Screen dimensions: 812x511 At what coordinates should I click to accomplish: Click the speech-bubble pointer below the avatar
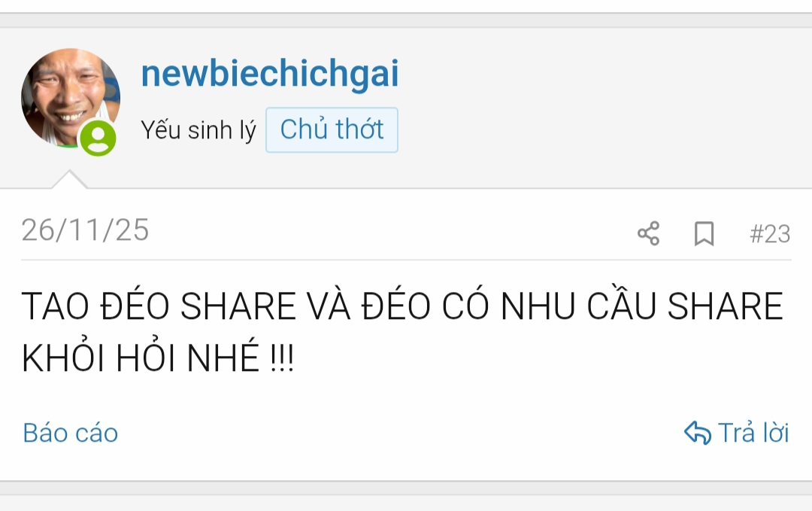69,179
